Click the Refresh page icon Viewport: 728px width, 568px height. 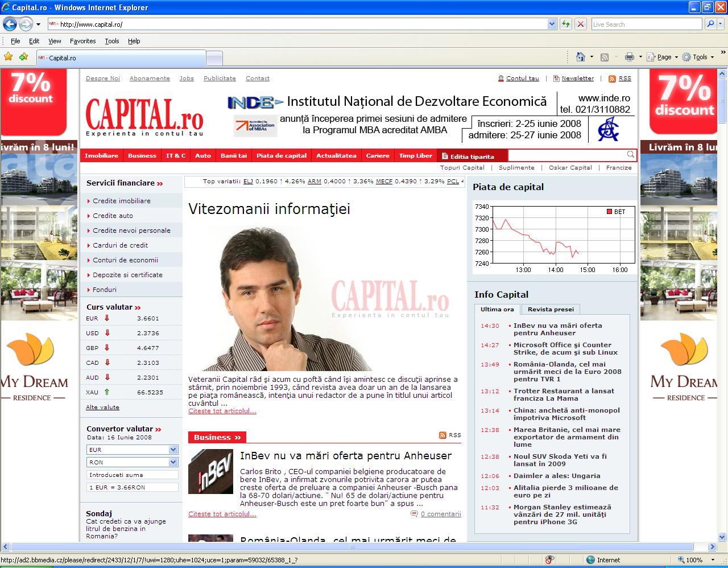click(x=566, y=24)
